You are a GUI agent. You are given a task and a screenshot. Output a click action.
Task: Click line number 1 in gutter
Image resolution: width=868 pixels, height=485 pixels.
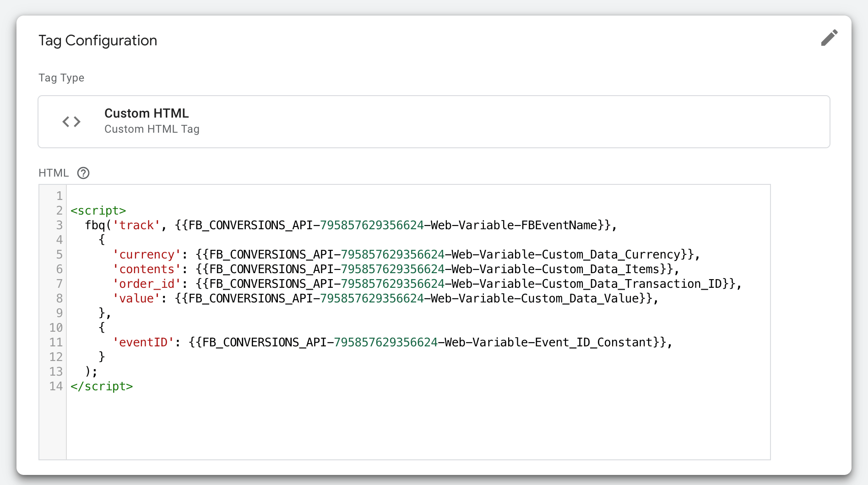coord(60,196)
